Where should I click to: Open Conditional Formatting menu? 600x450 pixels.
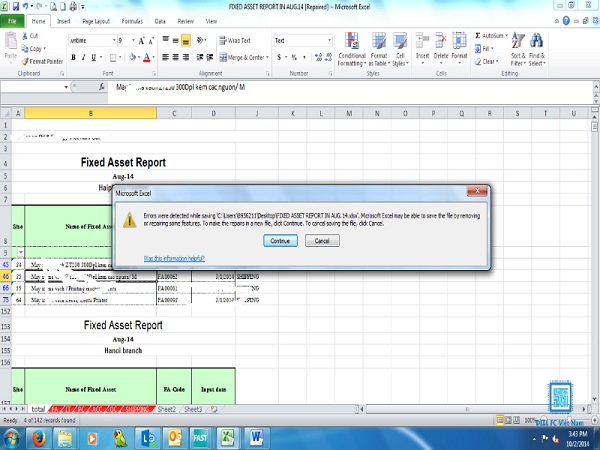click(x=352, y=49)
